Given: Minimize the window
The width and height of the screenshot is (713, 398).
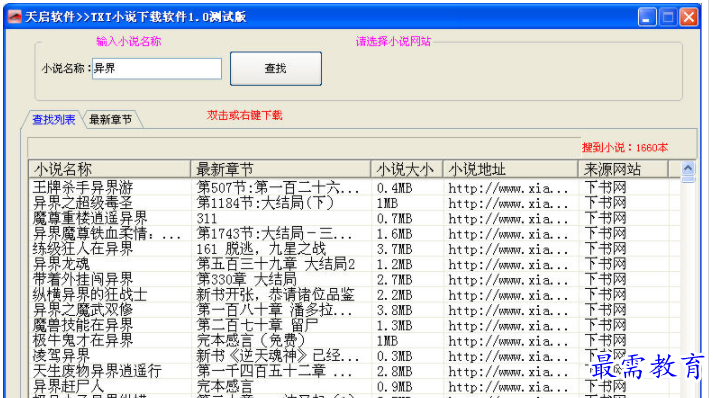Looking at the screenshot, I should [x=647, y=17].
